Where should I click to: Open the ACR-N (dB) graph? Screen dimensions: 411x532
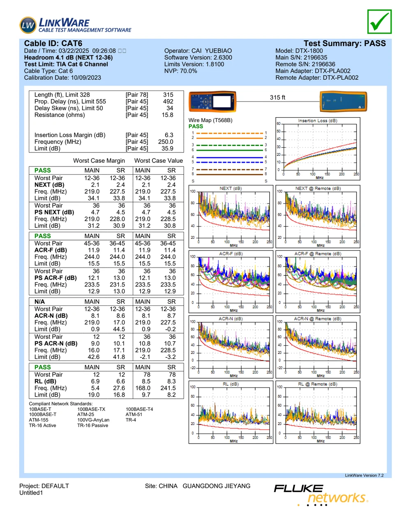point(231,347)
